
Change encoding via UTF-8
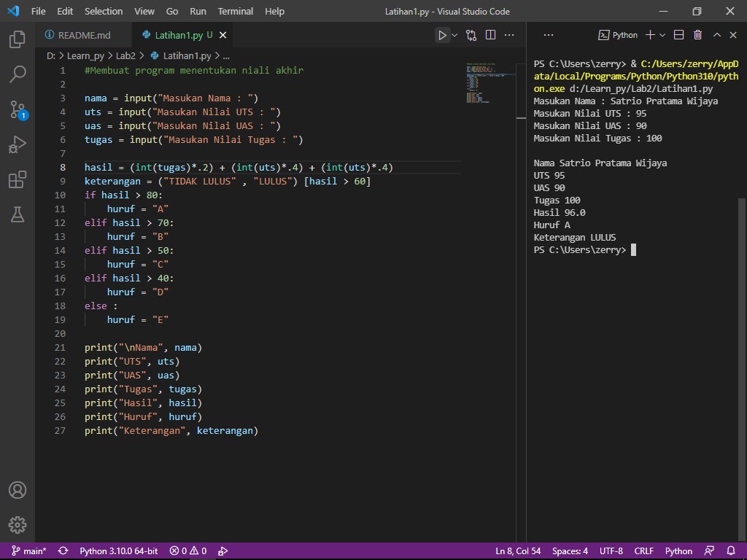611,551
